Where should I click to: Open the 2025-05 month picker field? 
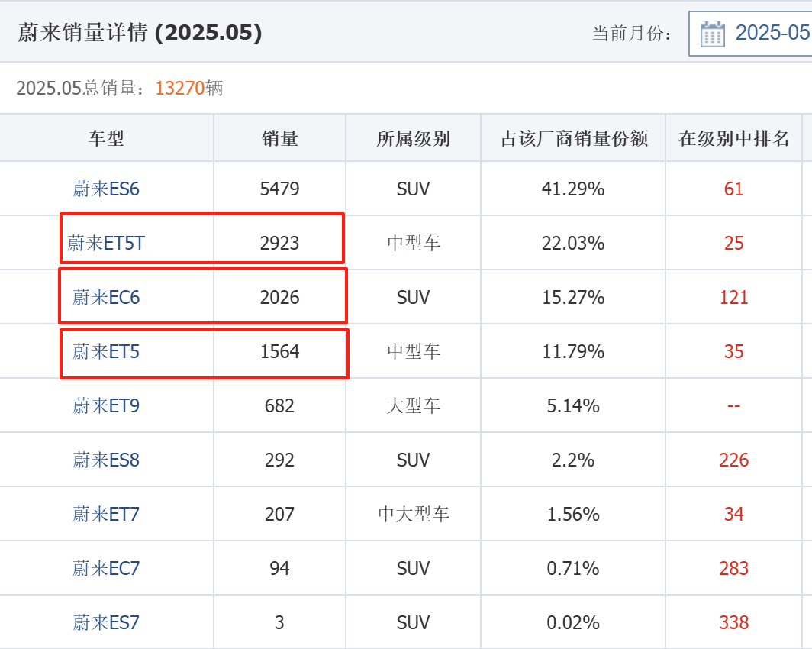750,34
